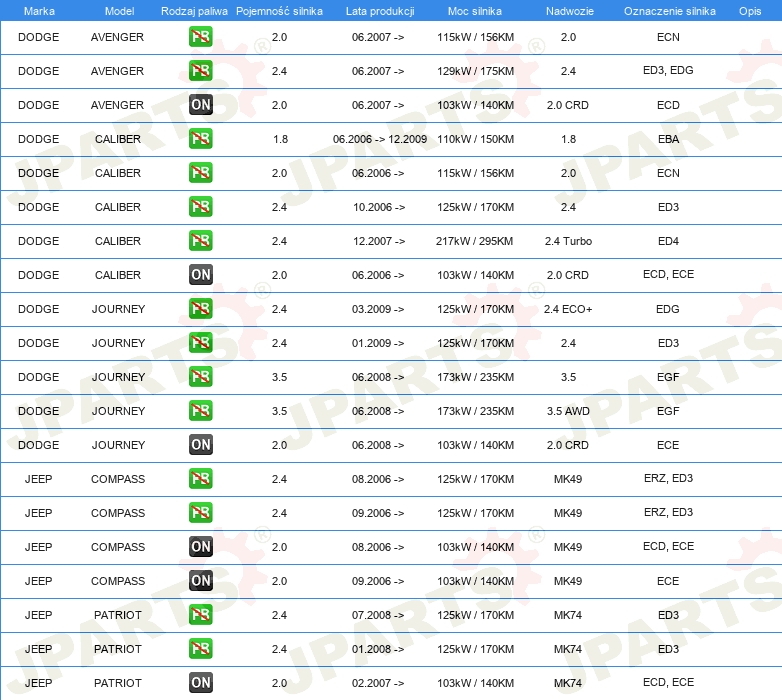Click the Rodzaj paliwa column header
Image resolution: width=782 pixels, height=700 pixels.
(194, 11)
